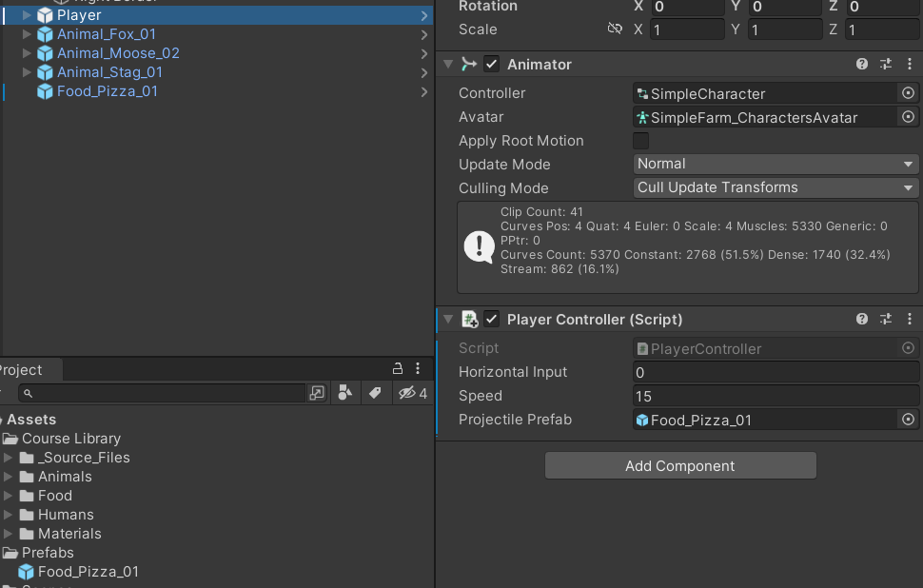Click Controller object picker circle
This screenshot has width=923, height=588.
909,93
